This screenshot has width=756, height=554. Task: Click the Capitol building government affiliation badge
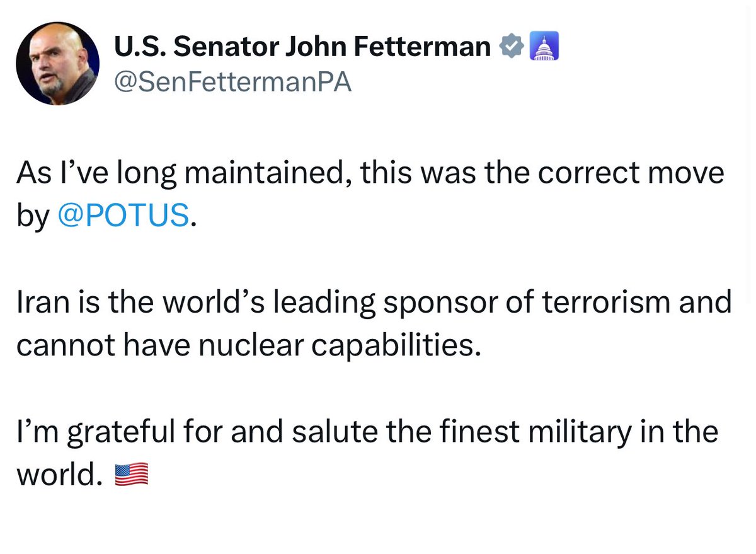pos(542,47)
